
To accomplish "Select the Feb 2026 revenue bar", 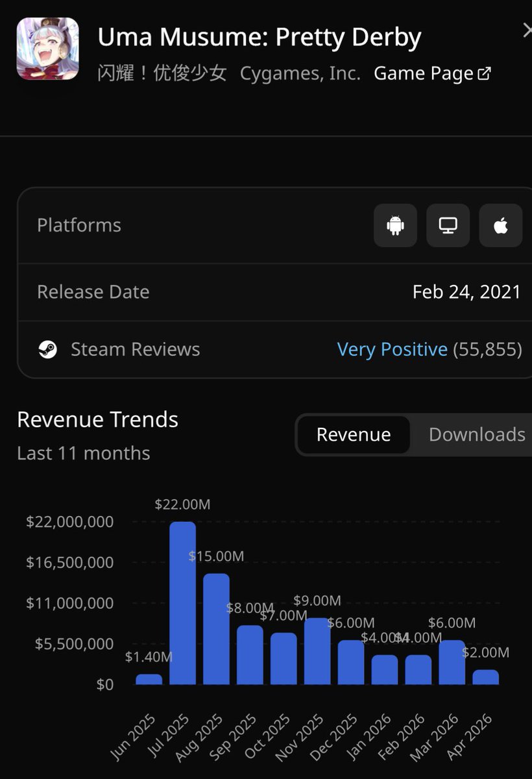I will pyautogui.click(x=418, y=669).
